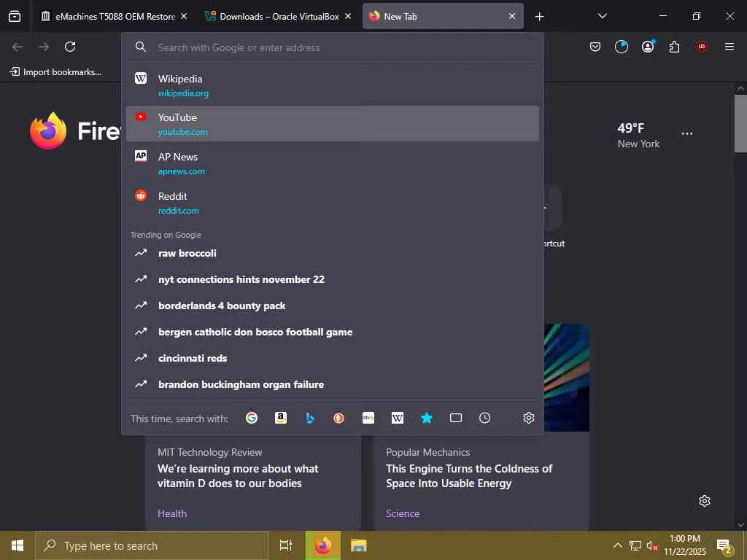Open the Firefox account icon
This screenshot has height=560, width=747.
[648, 46]
